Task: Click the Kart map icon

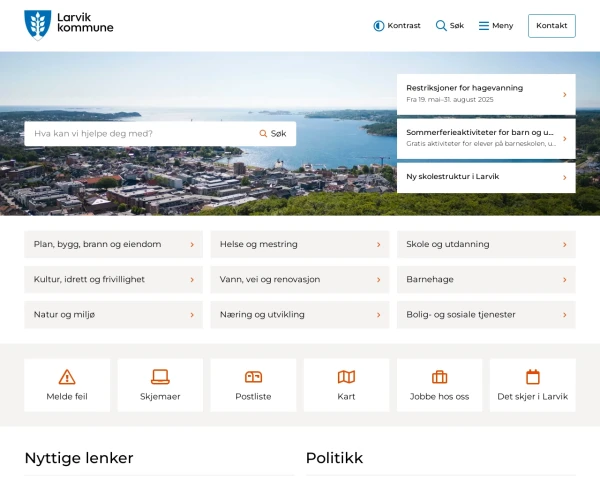Action: click(x=346, y=377)
